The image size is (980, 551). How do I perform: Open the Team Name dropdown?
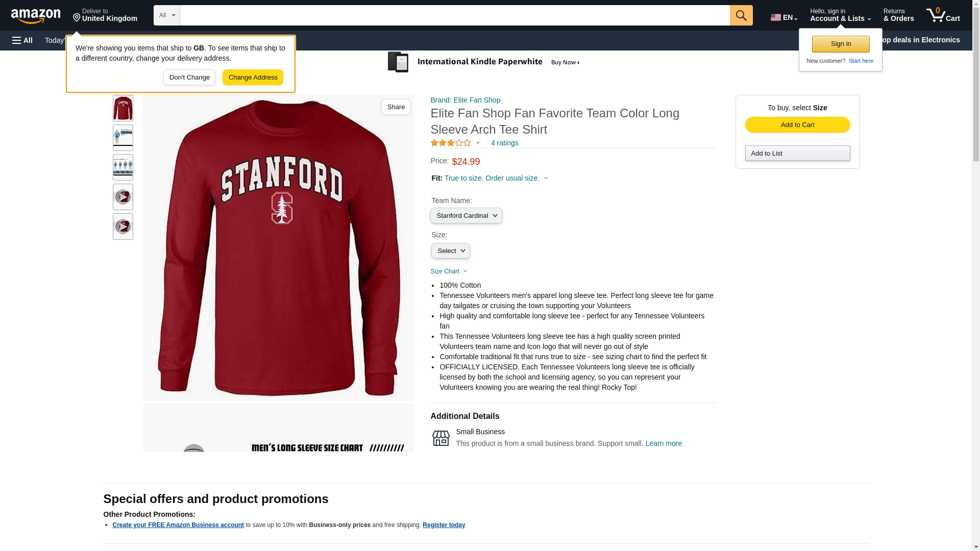point(466,216)
